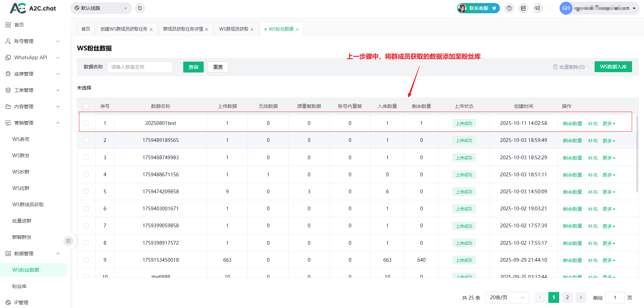Check the box for row 20250801test
Image resolution: width=644 pixels, height=308 pixels.
click(x=86, y=123)
